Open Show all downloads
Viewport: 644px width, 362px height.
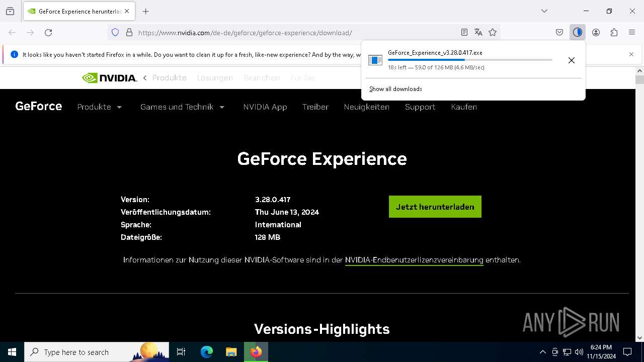[x=395, y=89]
